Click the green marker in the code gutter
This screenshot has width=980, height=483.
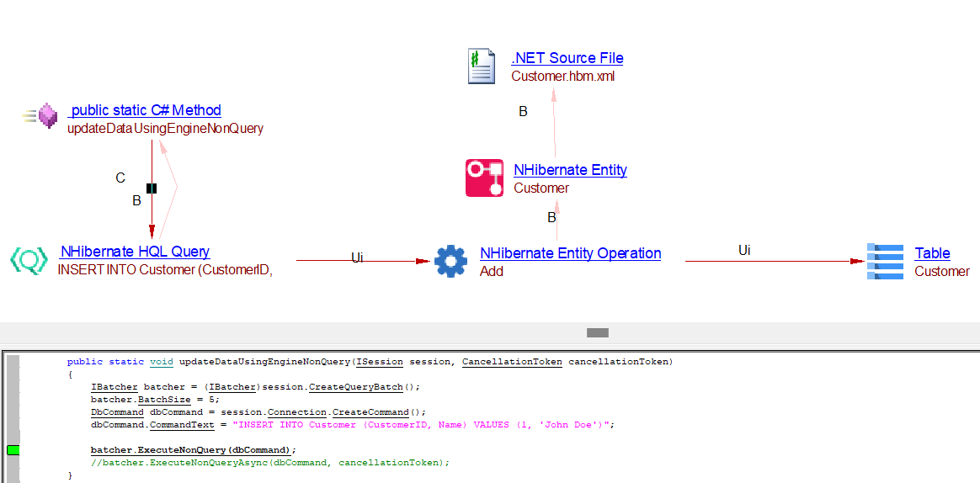[13, 450]
